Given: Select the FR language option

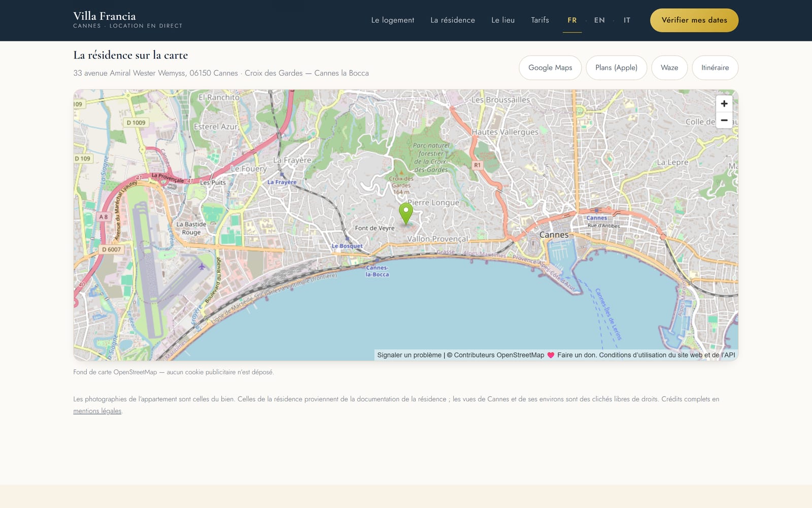Looking at the screenshot, I should (572, 20).
